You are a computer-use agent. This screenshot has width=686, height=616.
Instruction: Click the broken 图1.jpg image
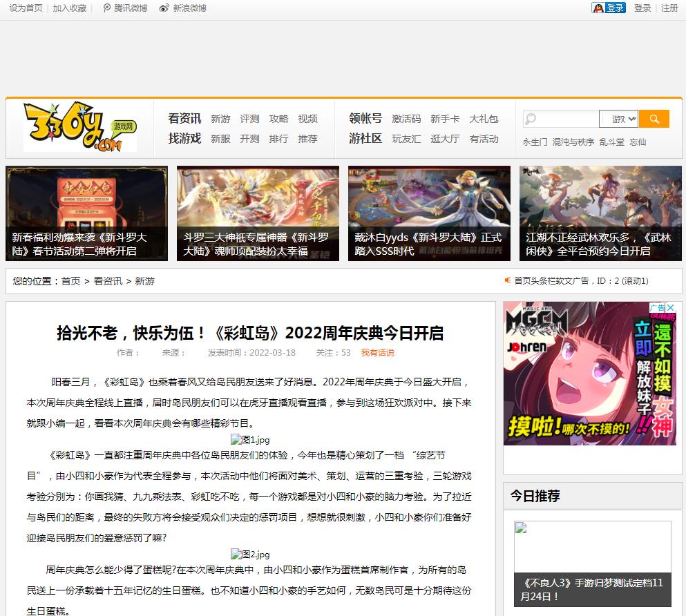tap(250, 439)
